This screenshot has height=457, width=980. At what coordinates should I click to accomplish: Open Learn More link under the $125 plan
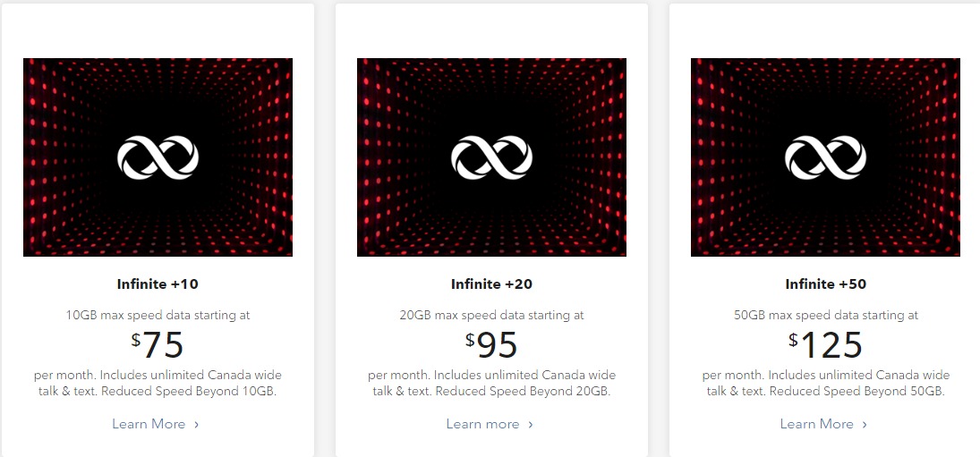(823, 424)
